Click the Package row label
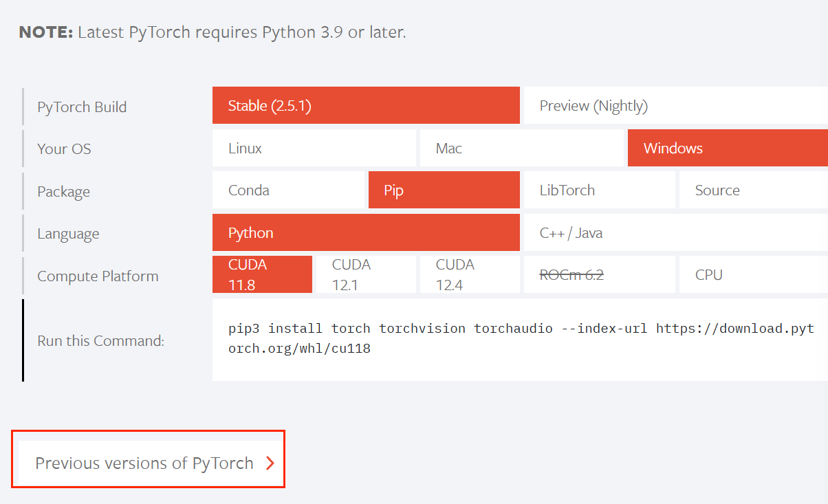This screenshot has height=504, width=828. [x=63, y=191]
